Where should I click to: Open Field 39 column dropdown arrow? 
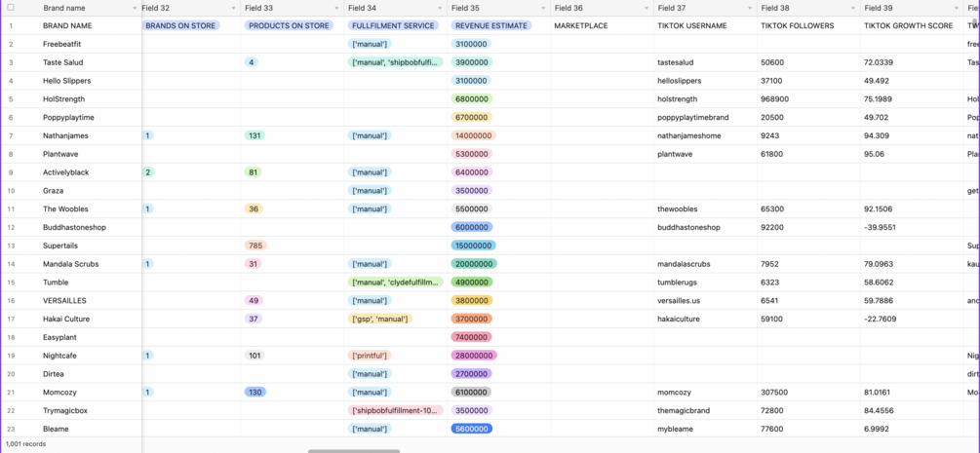coord(958,8)
